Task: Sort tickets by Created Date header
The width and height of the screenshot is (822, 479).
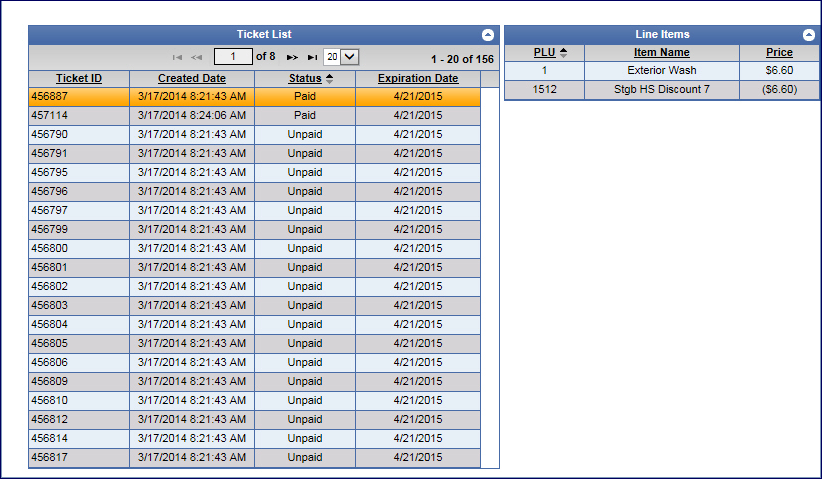Action: click(x=192, y=78)
